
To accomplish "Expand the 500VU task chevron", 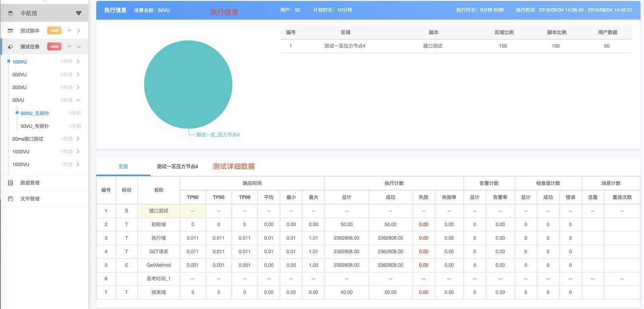I will (78, 74).
